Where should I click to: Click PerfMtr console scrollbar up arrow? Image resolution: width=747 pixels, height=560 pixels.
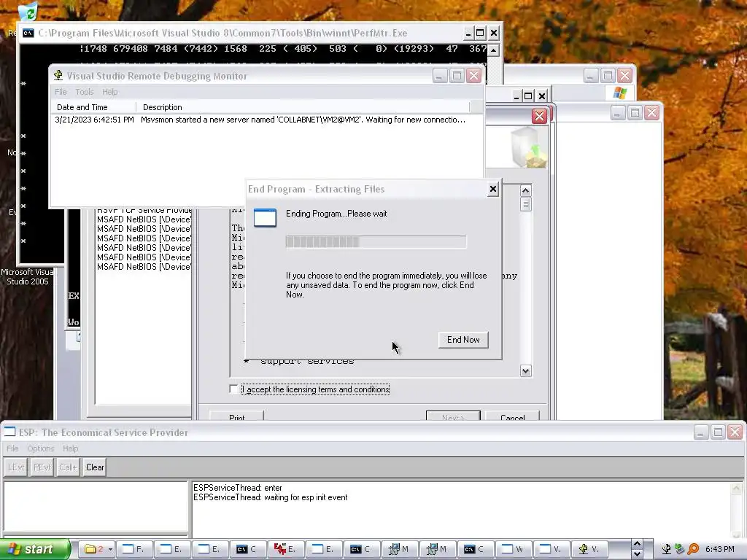click(x=494, y=50)
